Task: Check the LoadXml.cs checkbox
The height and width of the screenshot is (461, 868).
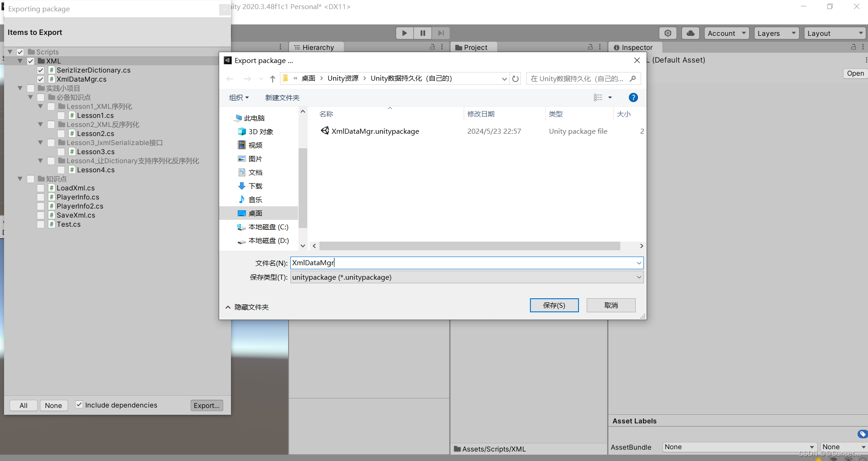Action: 41,188
